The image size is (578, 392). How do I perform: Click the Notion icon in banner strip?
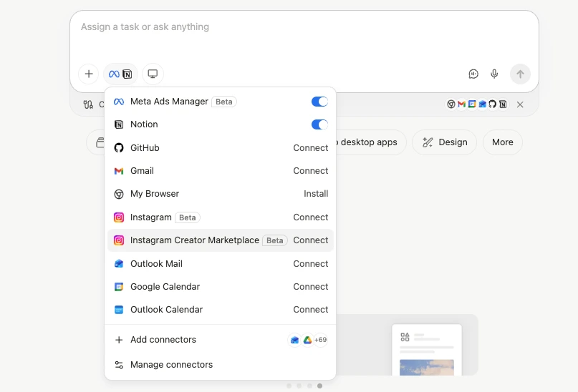coord(503,104)
